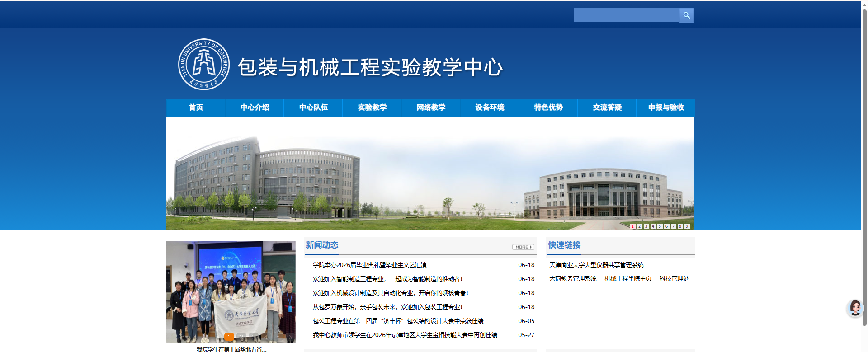Open news 从包罗万象开始，亲手包装未来
The image size is (868, 352).
[388, 307]
